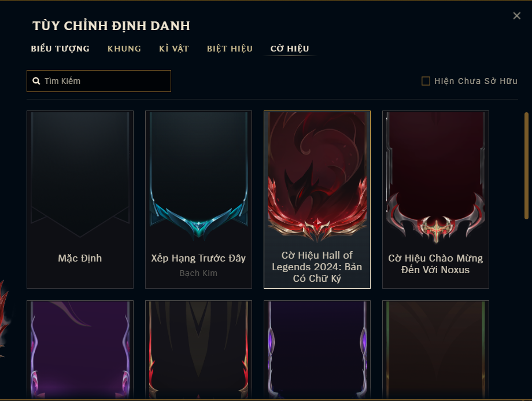Open the Khung tab
532x401 pixels.
click(124, 49)
